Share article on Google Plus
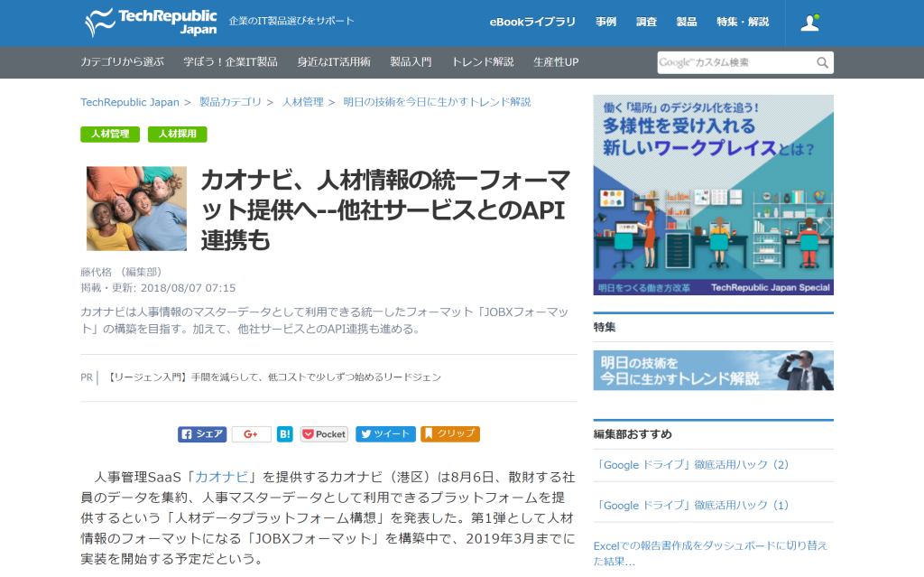 (x=251, y=434)
